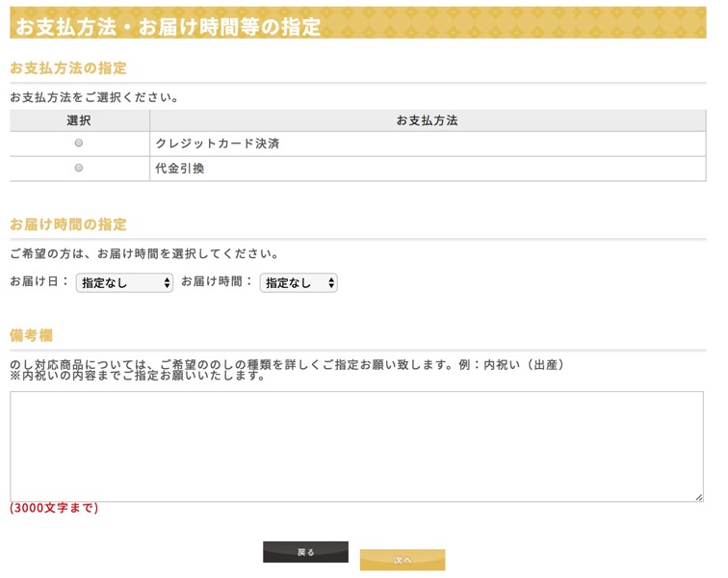Click the (3000文字まで) note text

pyautogui.click(x=54, y=508)
